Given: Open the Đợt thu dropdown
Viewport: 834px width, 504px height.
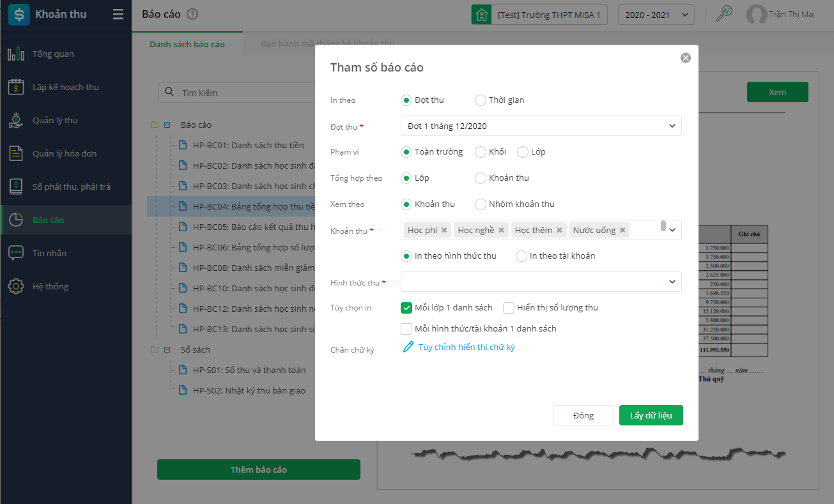Looking at the screenshot, I should [x=541, y=126].
